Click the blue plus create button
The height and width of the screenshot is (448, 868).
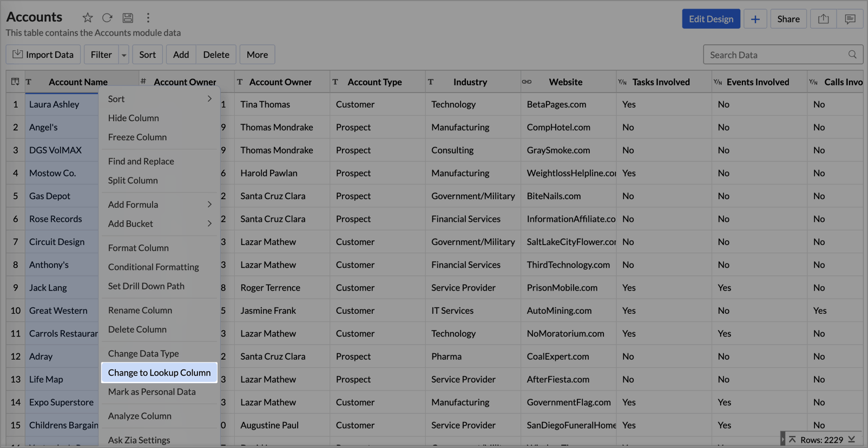click(x=755, y=19)
